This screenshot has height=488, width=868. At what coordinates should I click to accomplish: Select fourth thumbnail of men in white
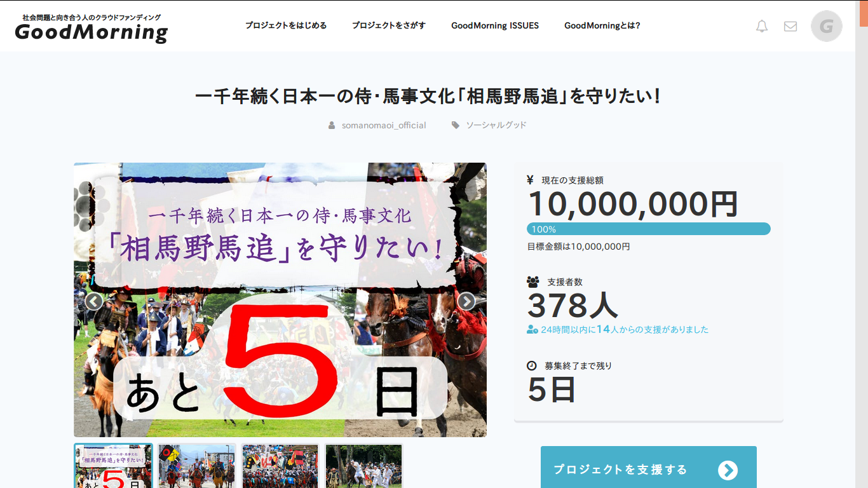click(x=363, y=466)
